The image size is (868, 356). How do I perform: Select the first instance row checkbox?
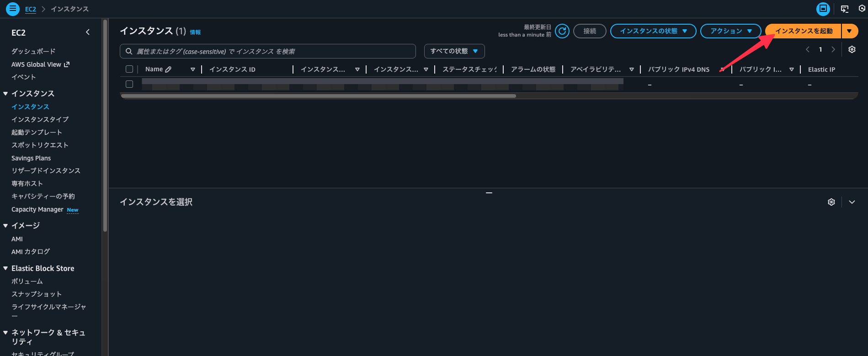coord(129,84)
